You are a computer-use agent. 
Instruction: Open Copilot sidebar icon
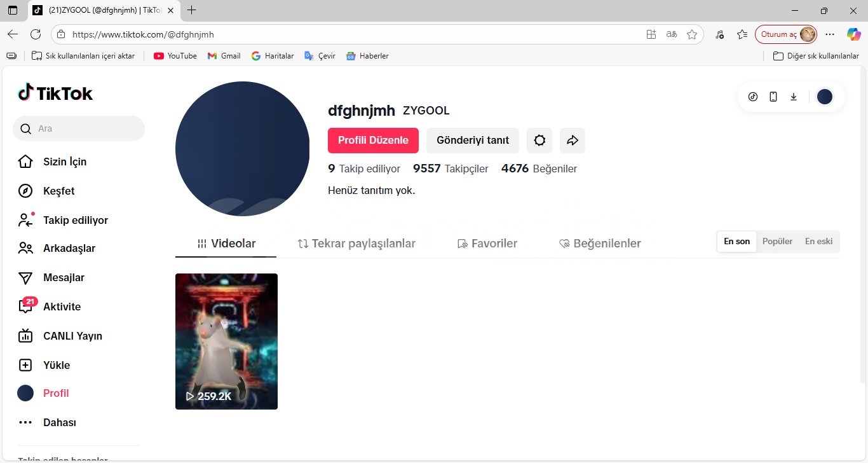853,34
